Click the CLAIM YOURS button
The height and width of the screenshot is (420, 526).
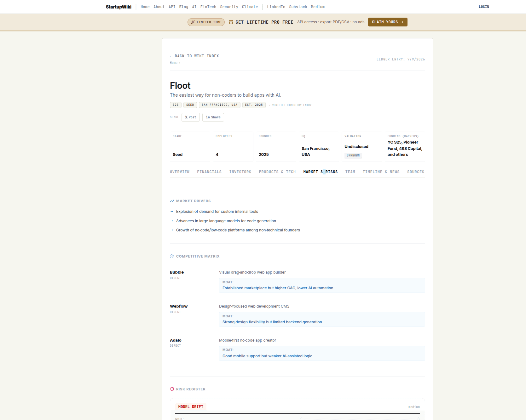pos(388,22)
